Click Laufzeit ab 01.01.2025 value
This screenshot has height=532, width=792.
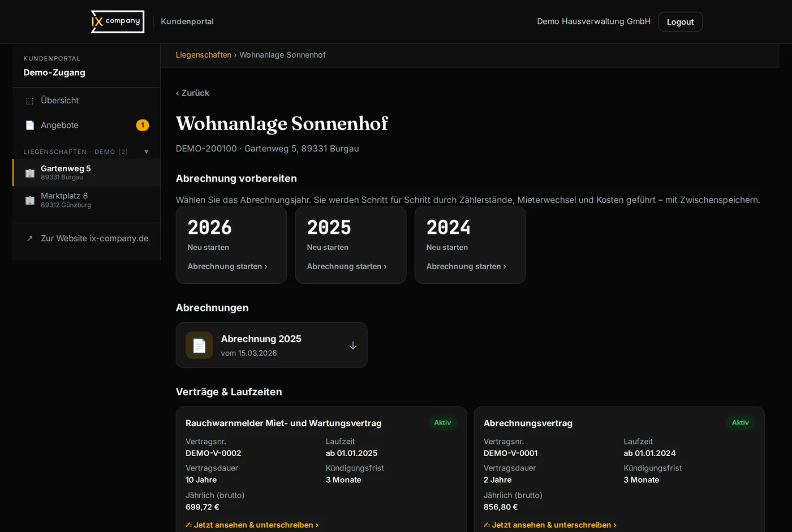point(351,453)
